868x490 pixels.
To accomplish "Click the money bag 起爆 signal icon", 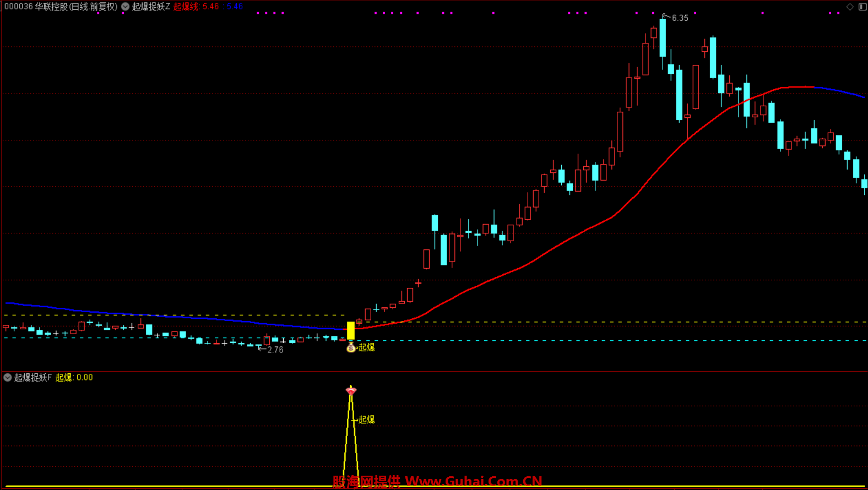I will tap(351, 347).
